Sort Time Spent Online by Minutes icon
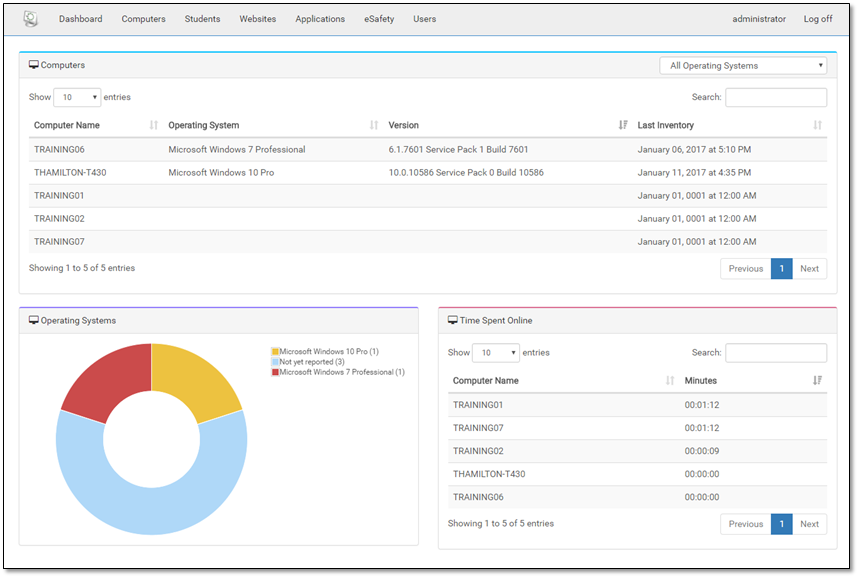This screenshot has width=859, height=578. coord(817,381)
